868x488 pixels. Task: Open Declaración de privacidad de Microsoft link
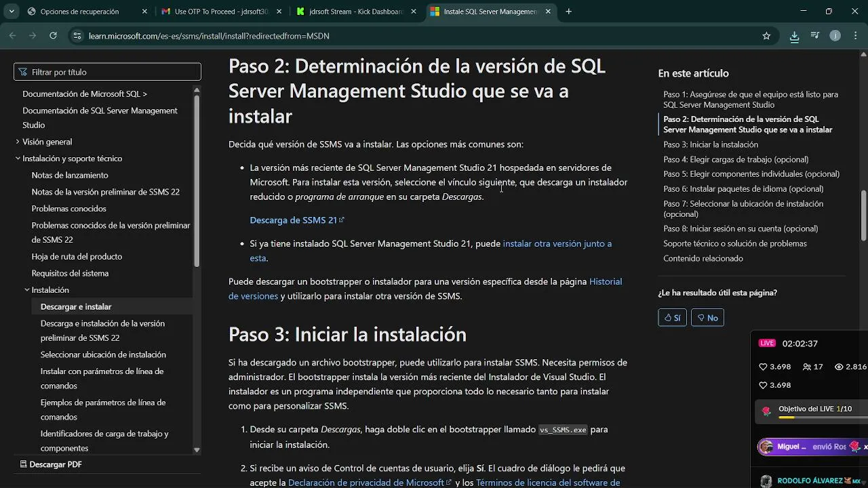pos(370,483)
